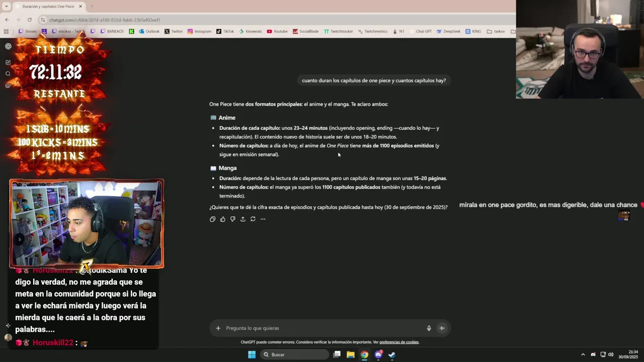Image resolution: width=644 pixels, height=362 pixels.
Task: Open the Youtube bookmark
Action: coord(277,31)
